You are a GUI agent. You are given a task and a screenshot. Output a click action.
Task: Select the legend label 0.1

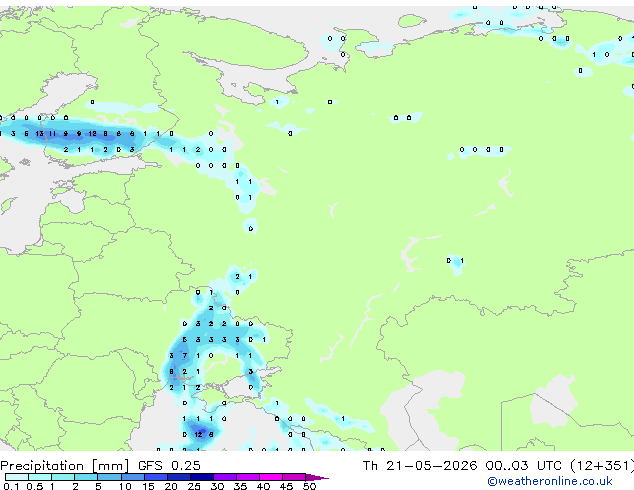coord(11,486)
